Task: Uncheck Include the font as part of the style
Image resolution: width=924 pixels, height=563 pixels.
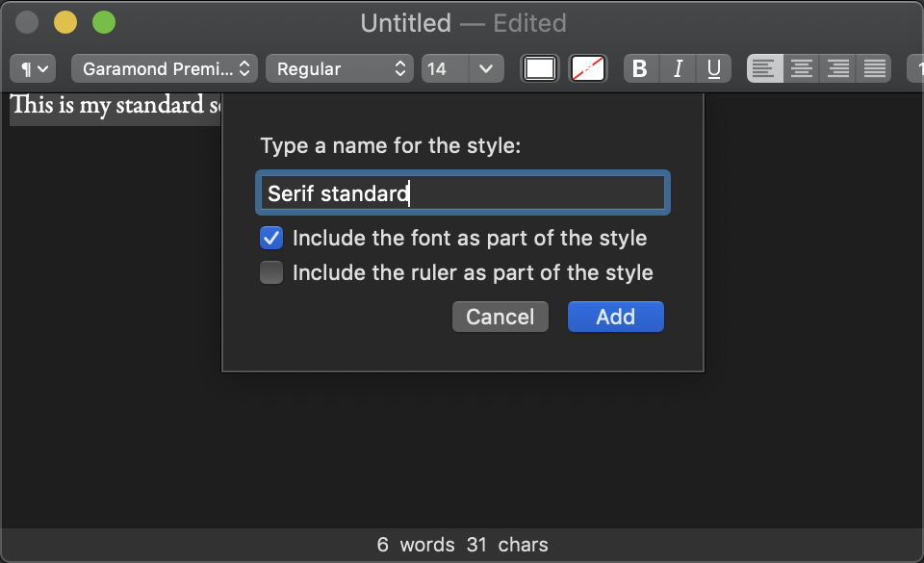Action: click(x=270, y=238)
